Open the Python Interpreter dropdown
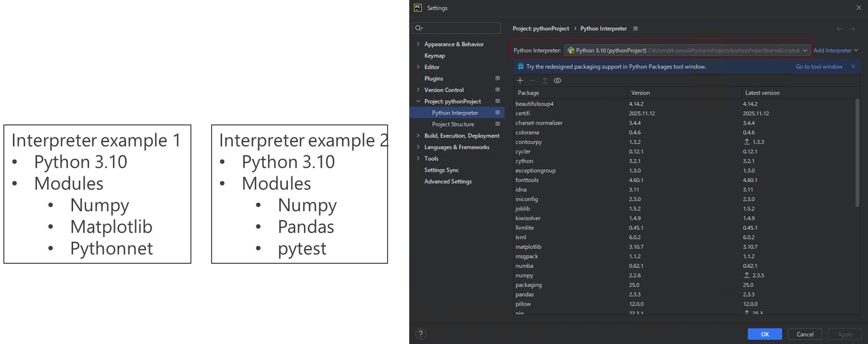Screen dimensions: 868x344 687,50
